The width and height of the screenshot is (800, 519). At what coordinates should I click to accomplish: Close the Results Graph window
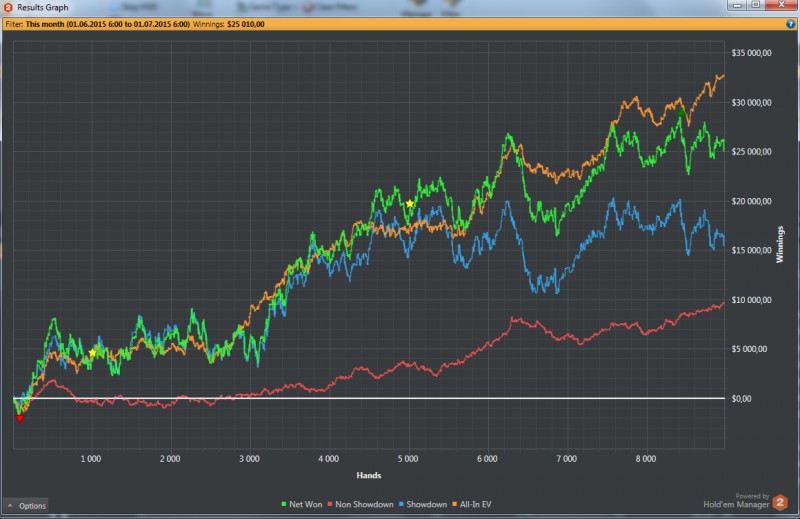click(x=781, y=6)
